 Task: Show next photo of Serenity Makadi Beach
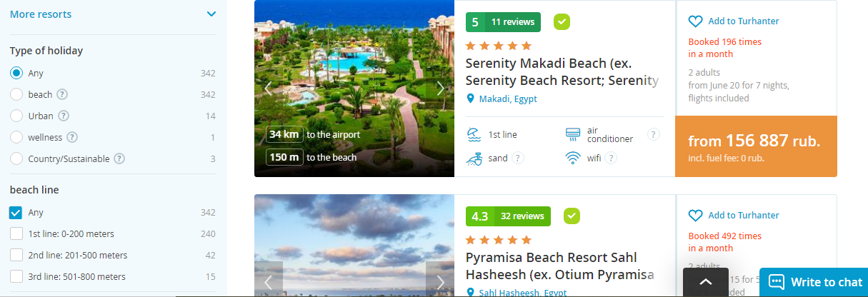440,89
